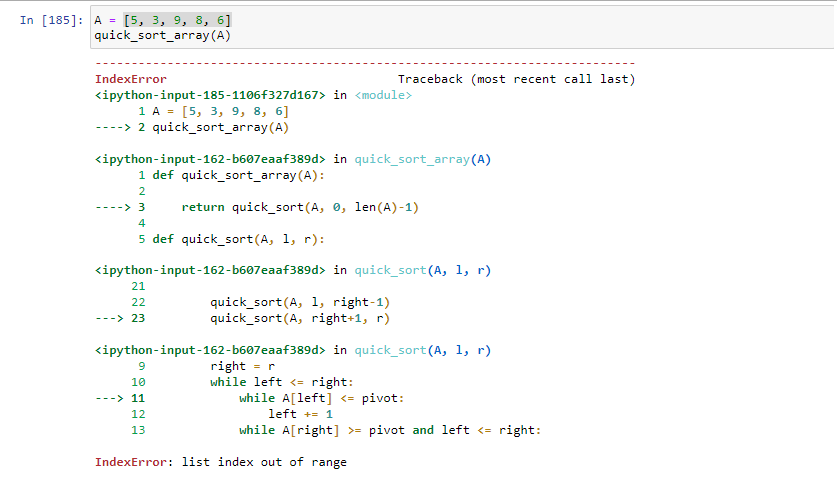The image size is (837, 478).
Task: Click line 22 'quick_sort(A, l, right-1)'
Action: (x=300, y=302)
